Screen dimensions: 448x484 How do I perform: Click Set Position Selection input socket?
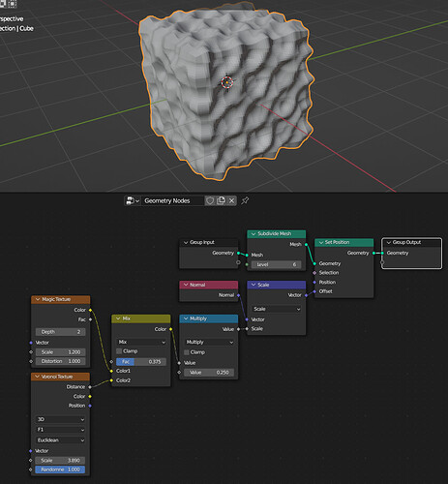314,273
